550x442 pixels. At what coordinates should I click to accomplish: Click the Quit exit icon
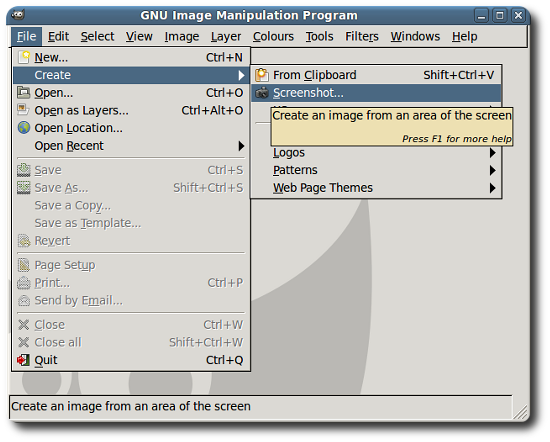pyautogui.click(x=23, y=360)
